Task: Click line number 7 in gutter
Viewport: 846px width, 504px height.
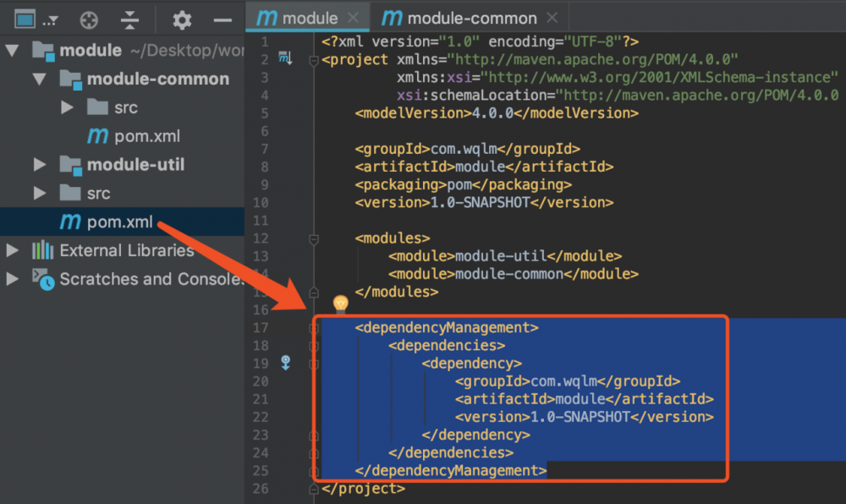Action: pyautogui.click(x=264, y=149)
